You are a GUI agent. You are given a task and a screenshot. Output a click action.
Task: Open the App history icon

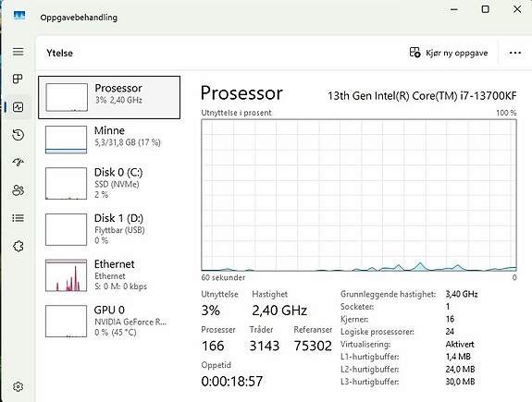18,135
